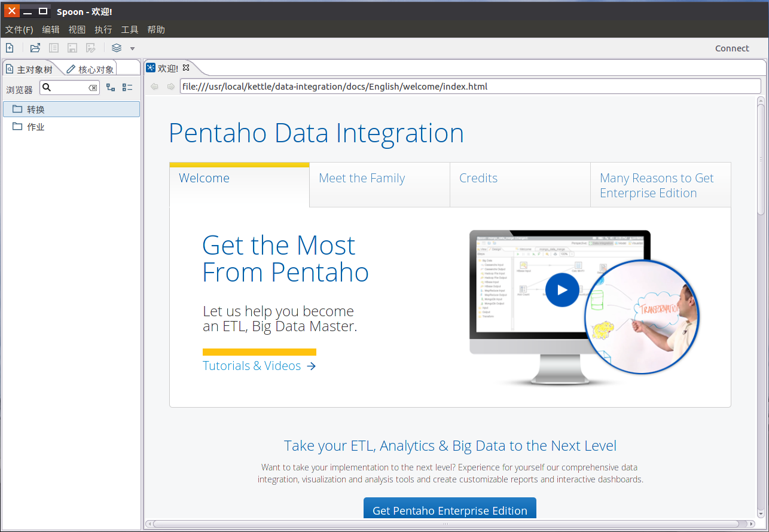Select the 作业 tree item
The height and width of the screenshot is (532, 769).
pos(71,126)
